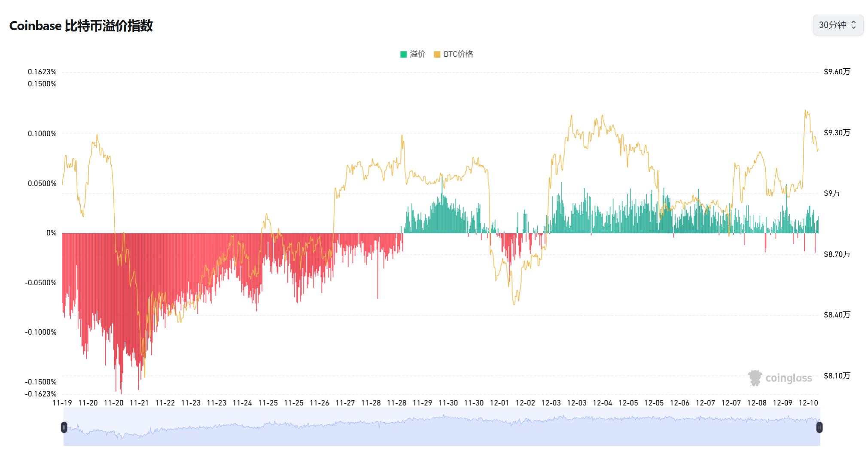Toggle the green 溢价 legend swatch
868x451 pixels.
click(403, 54)
